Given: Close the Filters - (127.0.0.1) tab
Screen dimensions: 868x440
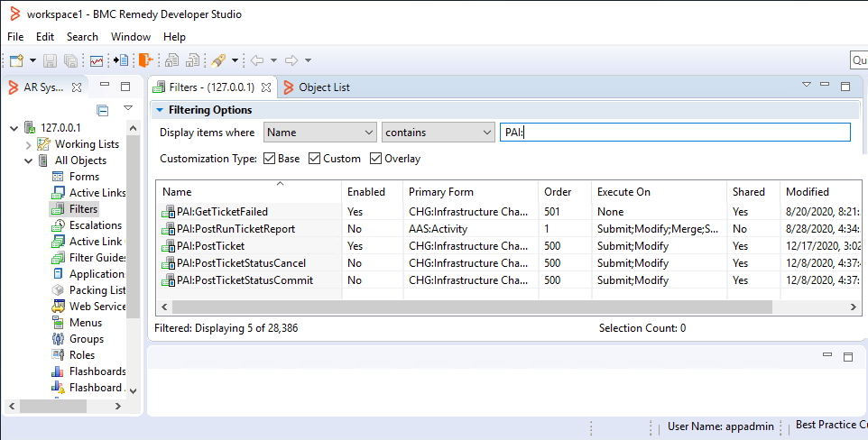Looking at the screenshot, I should pos(266,87).
